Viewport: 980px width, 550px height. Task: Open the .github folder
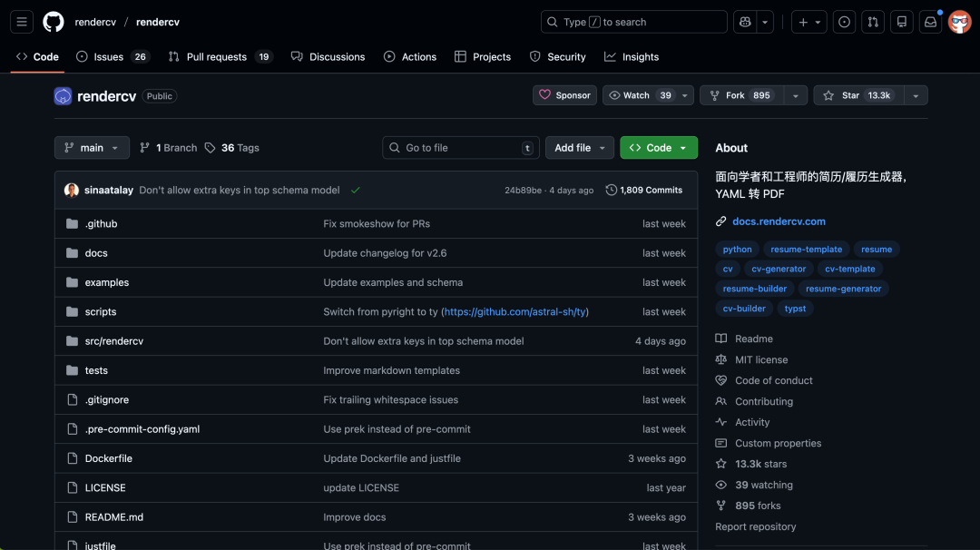tap(102, 224)
